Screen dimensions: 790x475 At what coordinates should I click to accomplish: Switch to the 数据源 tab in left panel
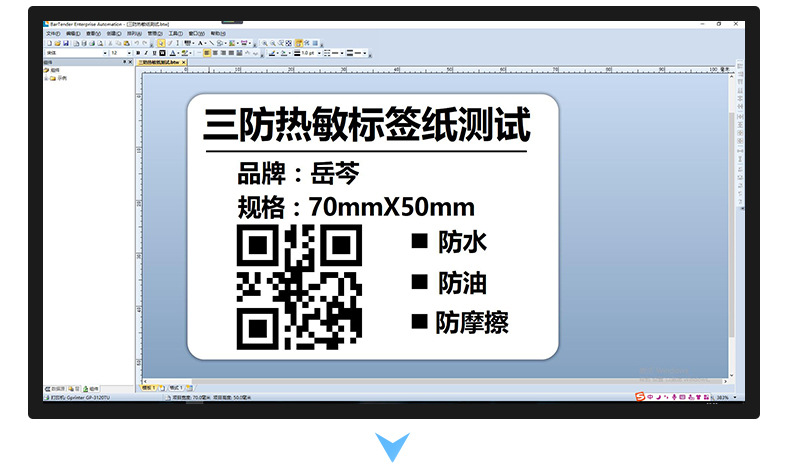tap(56, 389)
